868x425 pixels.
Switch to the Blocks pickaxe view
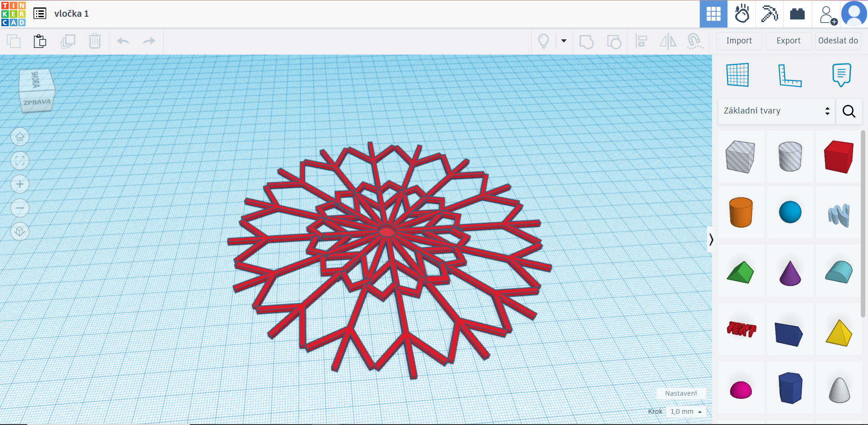tap(769, 14)
